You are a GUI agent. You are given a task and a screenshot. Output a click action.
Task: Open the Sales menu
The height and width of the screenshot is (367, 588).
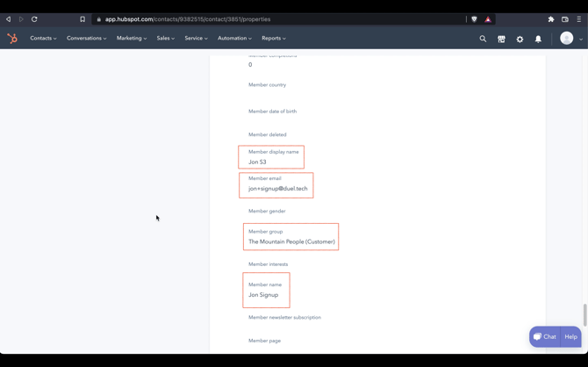[165, 39]
